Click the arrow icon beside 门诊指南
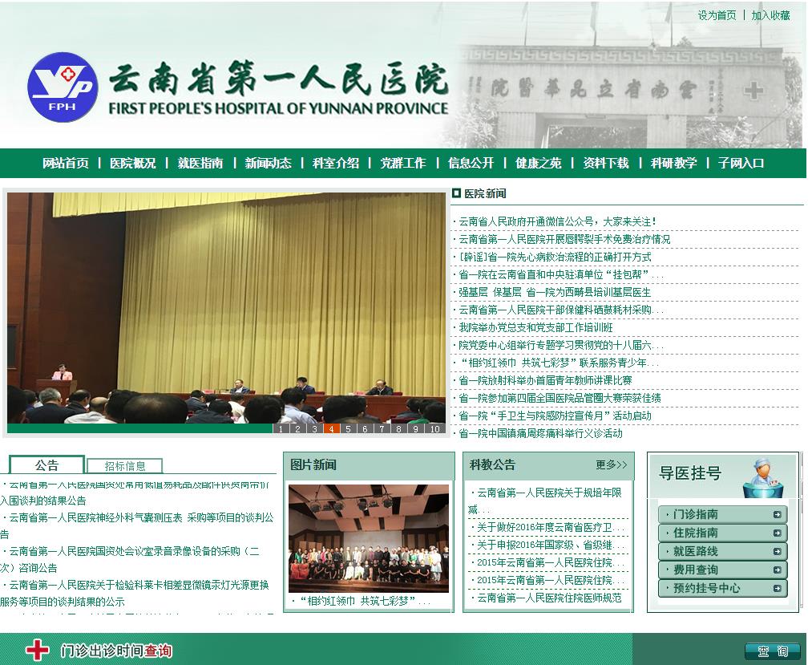Viewport: 812px width, 665px height. (777, 514)
